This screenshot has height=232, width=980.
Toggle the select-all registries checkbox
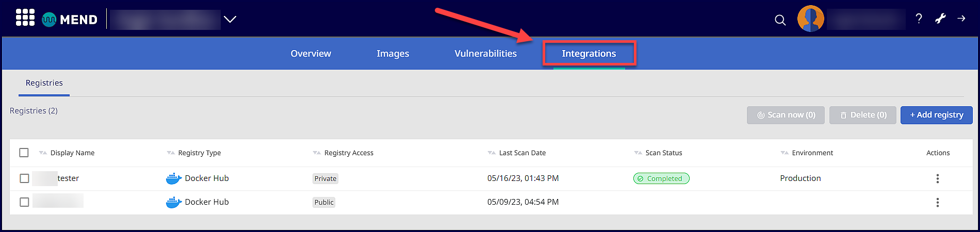24,153
